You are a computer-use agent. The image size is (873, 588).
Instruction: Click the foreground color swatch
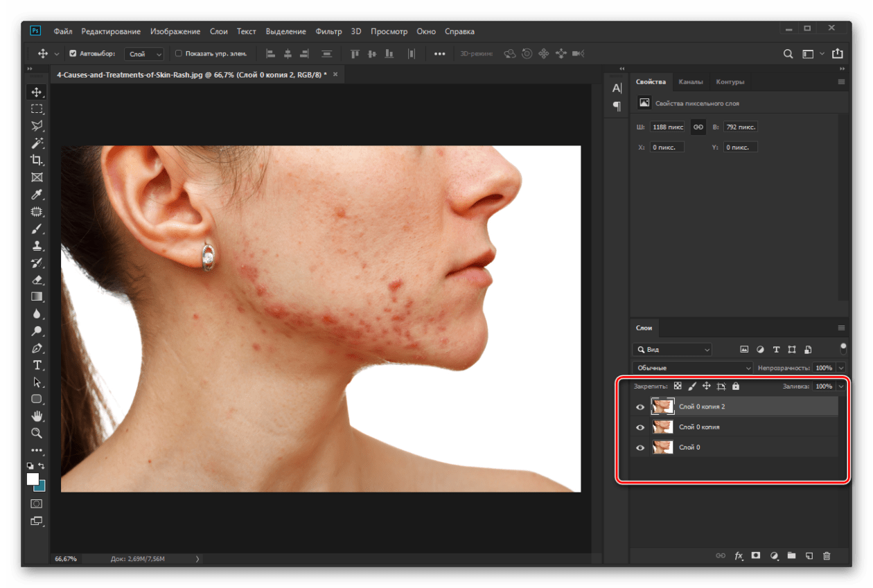(x=33, y=479)
